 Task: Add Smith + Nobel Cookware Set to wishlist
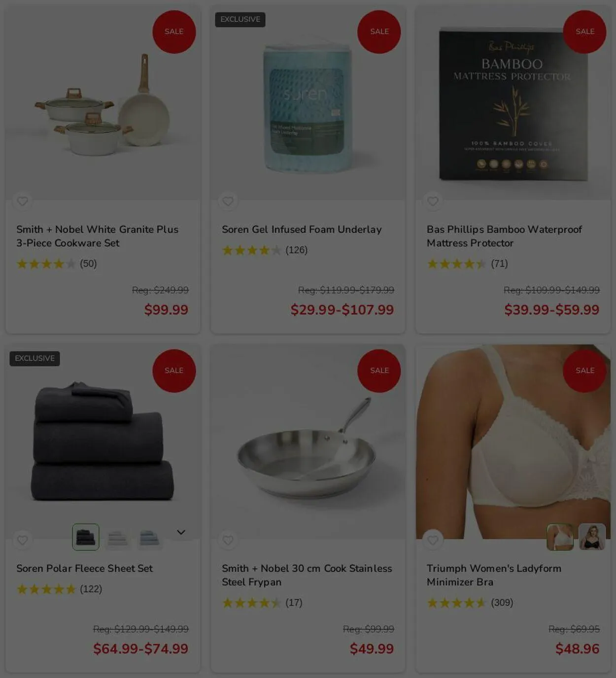coord(22,201)
